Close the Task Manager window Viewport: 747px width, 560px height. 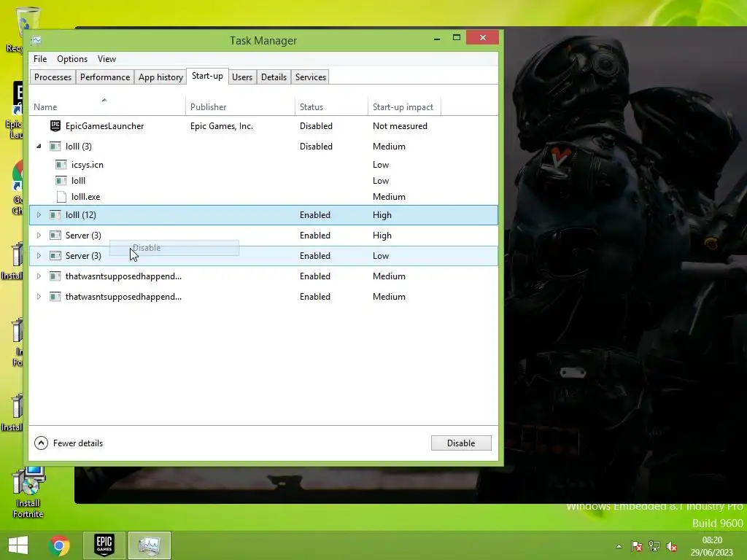click(x=483, y=38)
